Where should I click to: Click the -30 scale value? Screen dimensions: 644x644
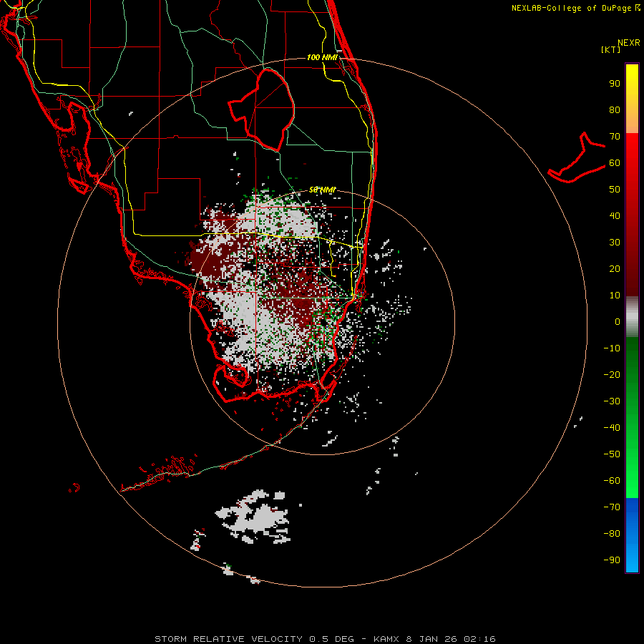coord(612,401)
